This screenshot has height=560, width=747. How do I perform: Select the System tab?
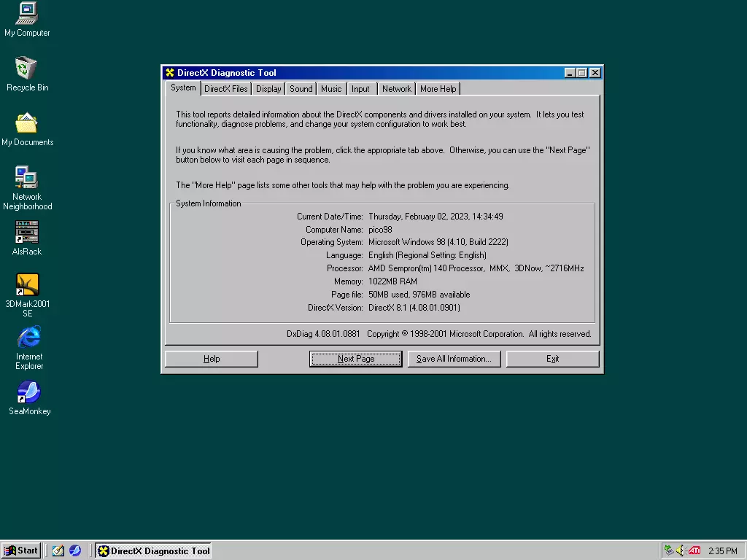click(x=183, y=87)
